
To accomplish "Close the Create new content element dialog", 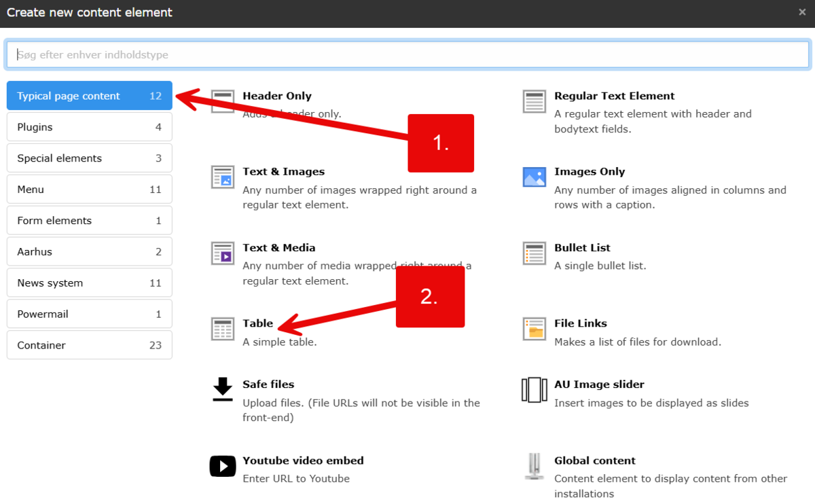I will click(802, 12).
